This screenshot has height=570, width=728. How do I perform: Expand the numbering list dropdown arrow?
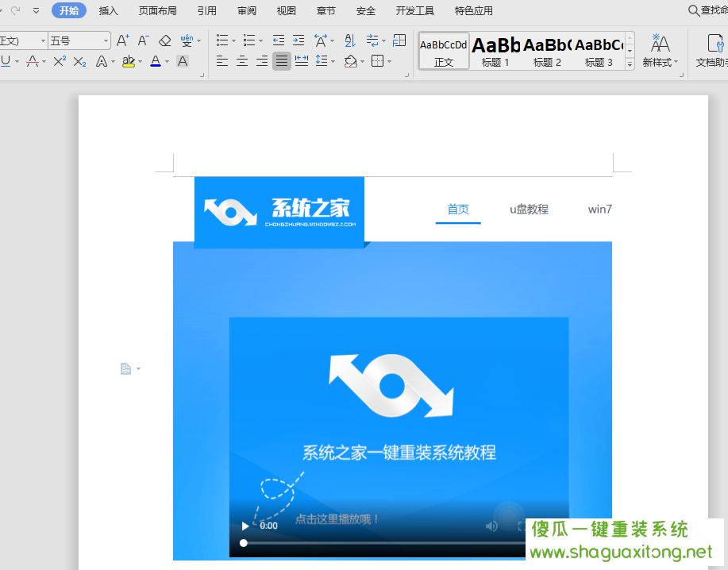pos(260,40)
